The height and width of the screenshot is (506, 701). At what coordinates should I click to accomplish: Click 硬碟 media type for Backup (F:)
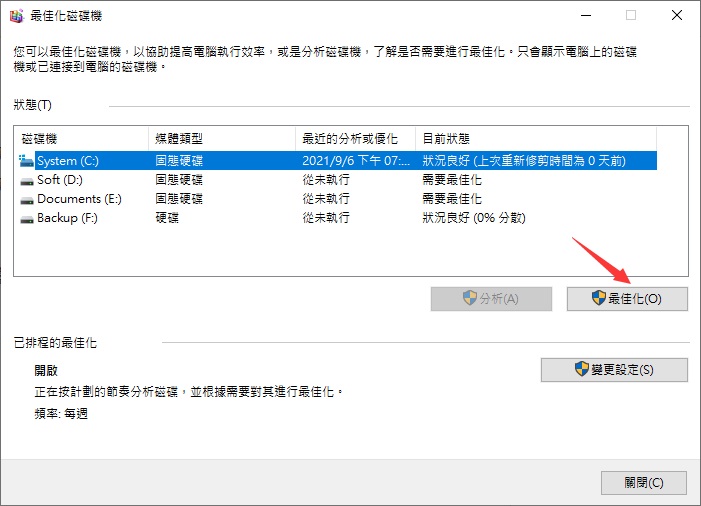tap(167, 218)
